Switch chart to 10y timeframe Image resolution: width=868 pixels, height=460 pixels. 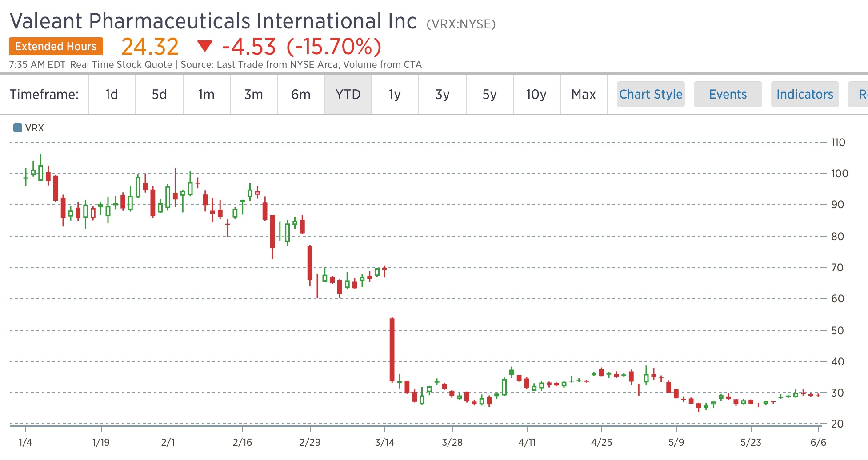tap(536, 94)
